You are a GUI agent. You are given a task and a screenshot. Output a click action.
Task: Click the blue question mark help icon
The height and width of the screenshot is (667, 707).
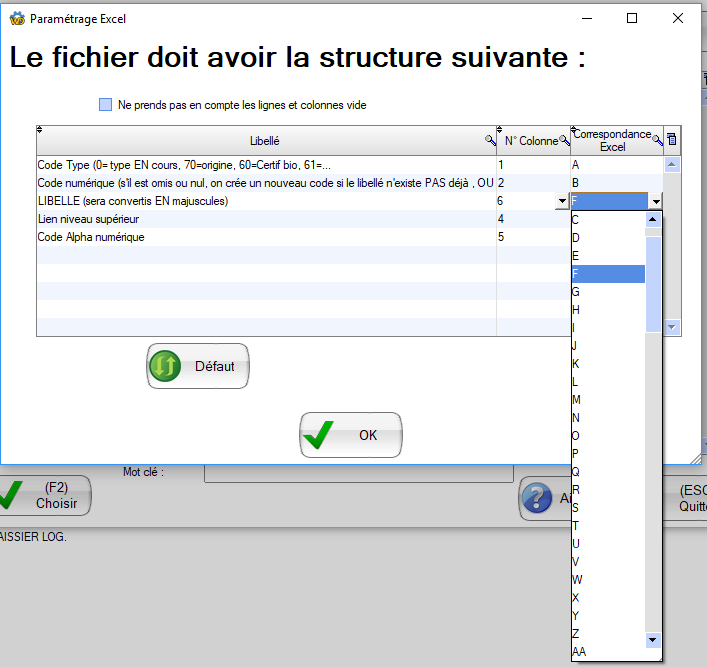click(x=537, y=498)
